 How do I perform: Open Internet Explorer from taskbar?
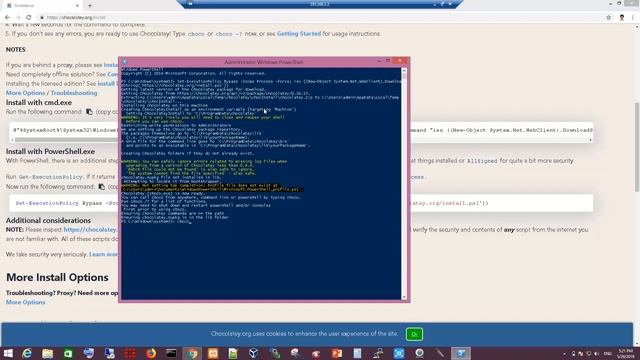pos(27,353)
